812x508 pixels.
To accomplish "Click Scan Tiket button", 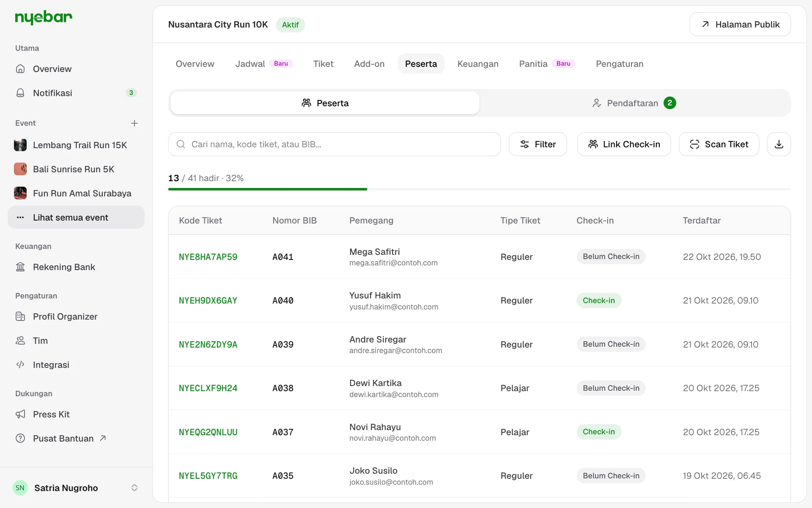I will coord(719,144).
